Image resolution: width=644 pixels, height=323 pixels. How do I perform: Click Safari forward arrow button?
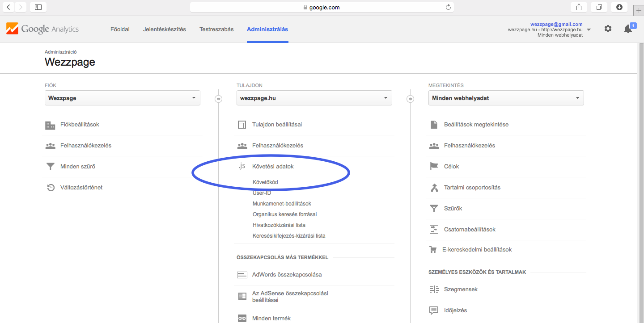click(21, 7)
